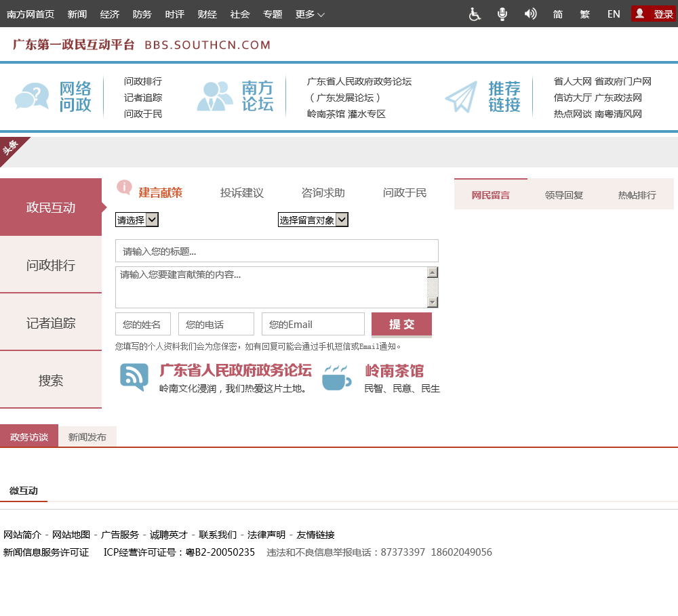This screenshot has width=678, height=616.
Task: Open the 请选择 dropdown
Action: (137, 220)
